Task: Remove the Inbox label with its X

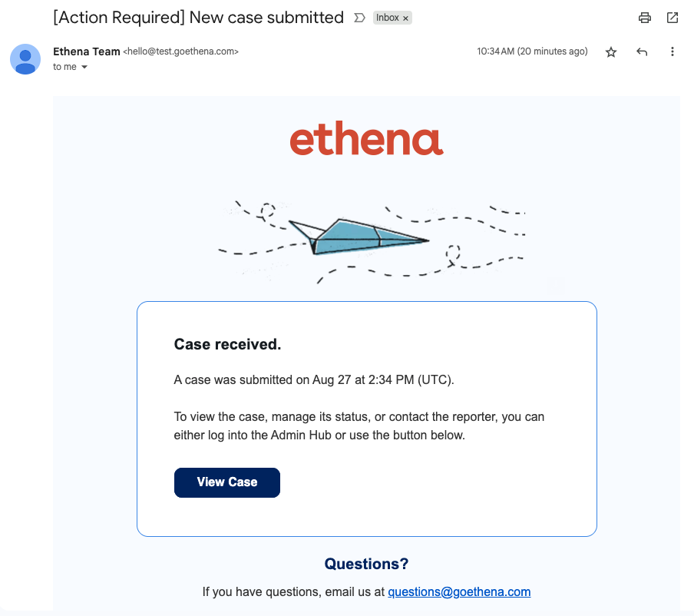Action: pos(405,18)
